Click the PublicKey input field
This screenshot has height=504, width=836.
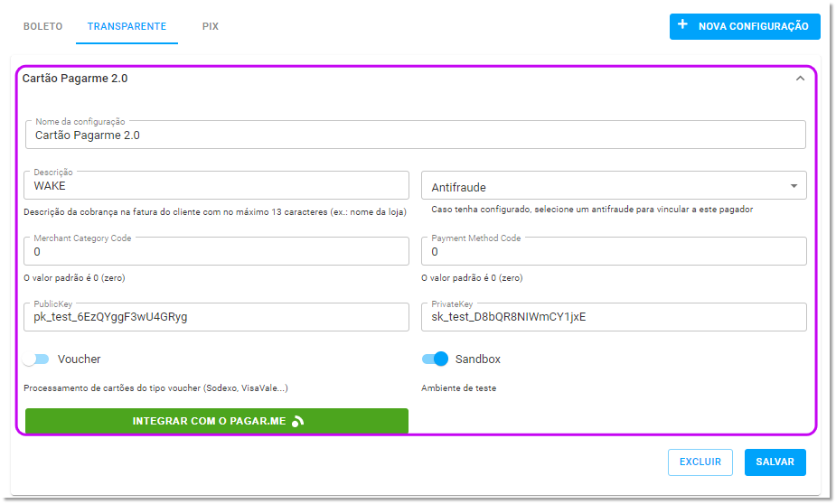(217, 317)
